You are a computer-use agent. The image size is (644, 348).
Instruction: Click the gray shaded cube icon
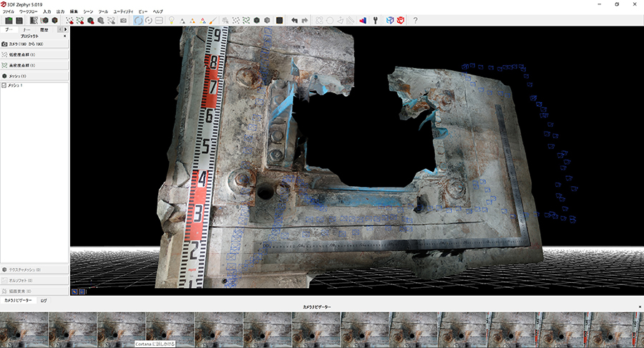point(267,20)
